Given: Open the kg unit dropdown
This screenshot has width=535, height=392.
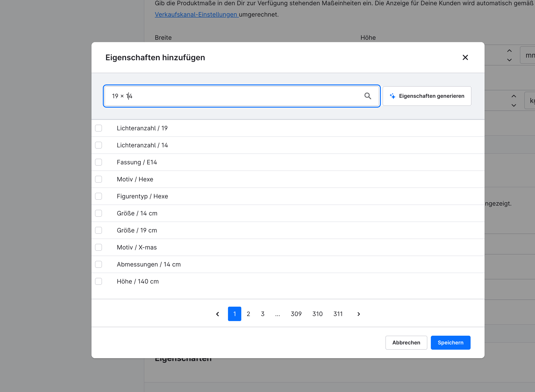Looking at the screenshot, I should (x=530, y=100).
